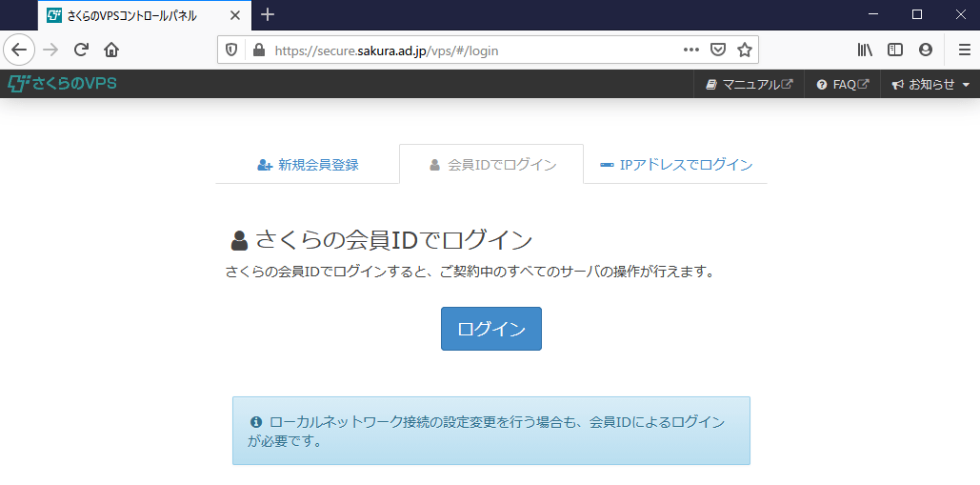980x485 pixels.
Task: Click the info icon in the blue notice box
Action: tap(255, 422)
